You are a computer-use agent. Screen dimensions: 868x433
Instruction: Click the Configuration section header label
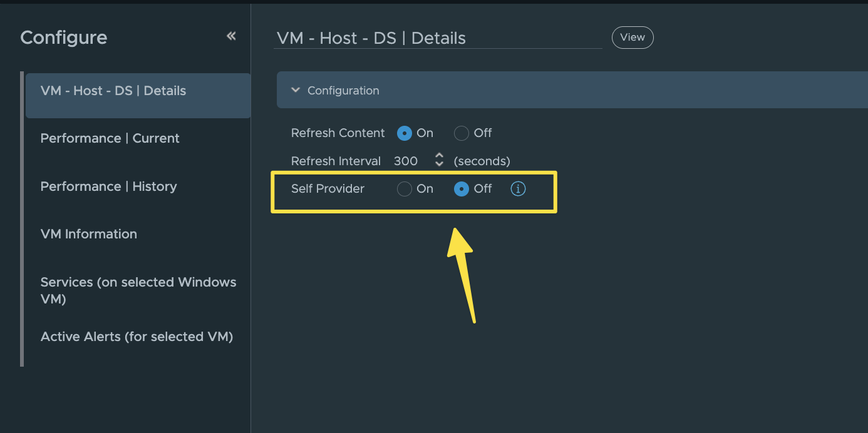tap(343, 91)
